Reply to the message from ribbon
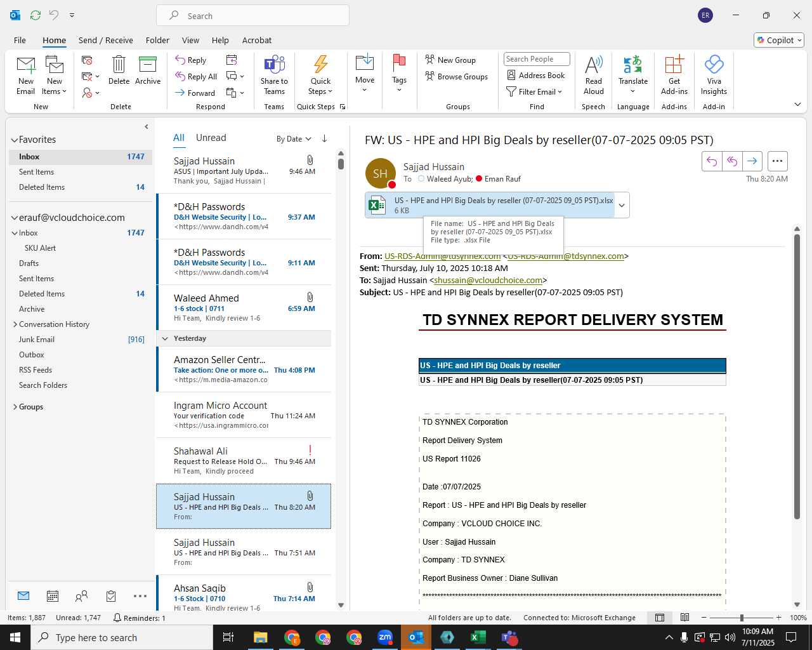Image resolution: width=812 pixels, height=650 pixels. (191, 60)
